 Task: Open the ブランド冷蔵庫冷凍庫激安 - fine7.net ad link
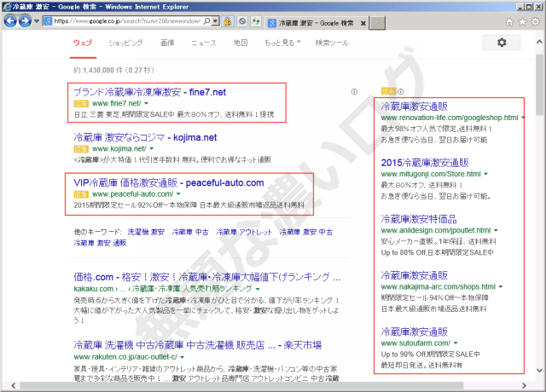click(150, 92)
